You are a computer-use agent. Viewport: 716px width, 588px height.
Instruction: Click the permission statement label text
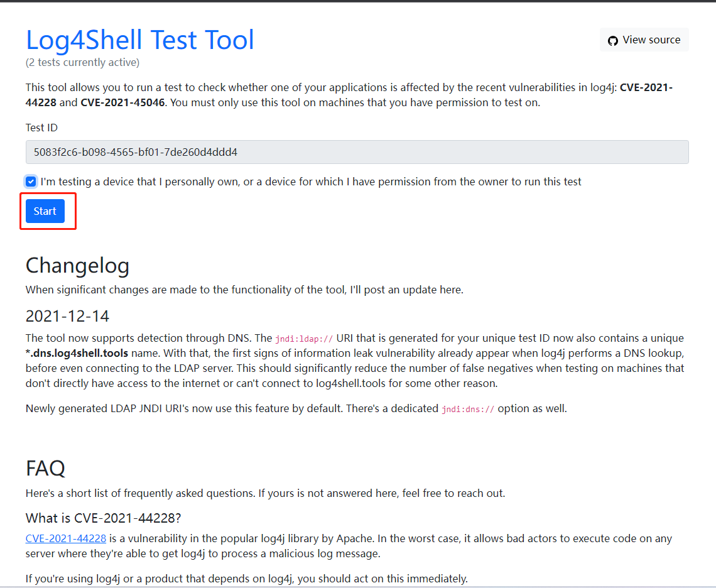pyautogui.click(x=311, y=182)
